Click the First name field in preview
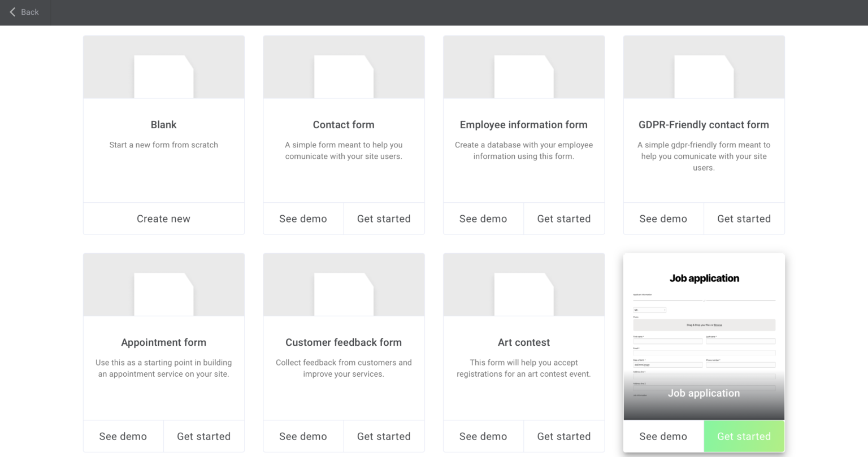This screenshot has height=457, width=868. (x=668, y=341)
